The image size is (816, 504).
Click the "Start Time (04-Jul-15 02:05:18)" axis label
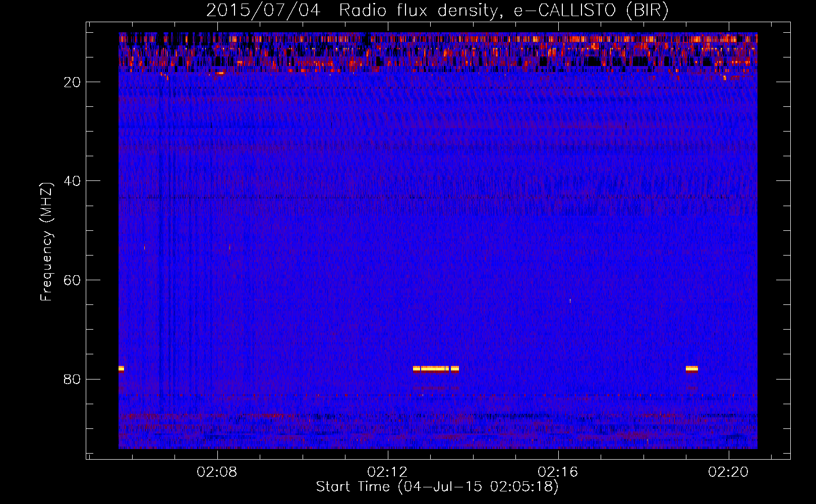pos(437,487)
